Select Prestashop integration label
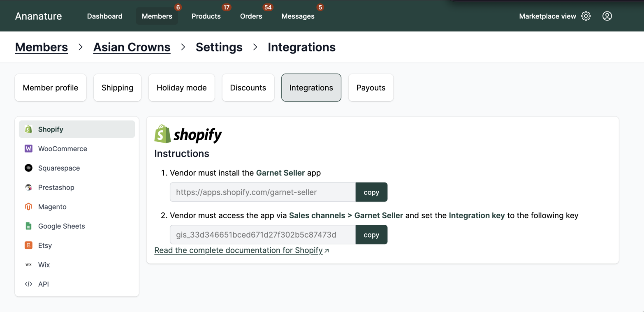Screen dimensions: 644x312 point(56,187)
